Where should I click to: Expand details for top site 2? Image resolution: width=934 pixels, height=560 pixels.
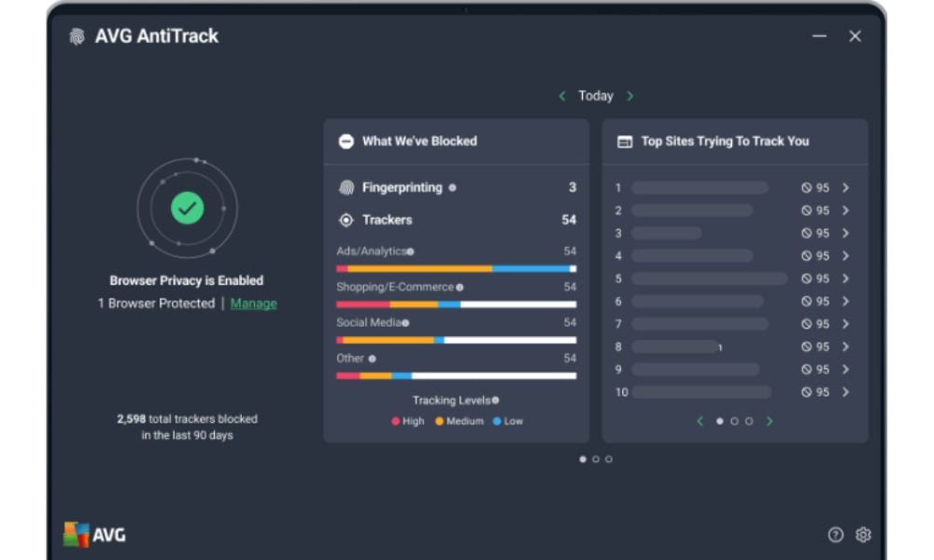(846, 210)
